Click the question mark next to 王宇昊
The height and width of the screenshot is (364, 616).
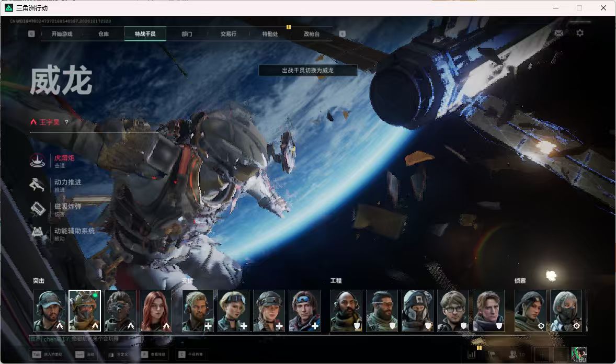(x=67, y=122)
